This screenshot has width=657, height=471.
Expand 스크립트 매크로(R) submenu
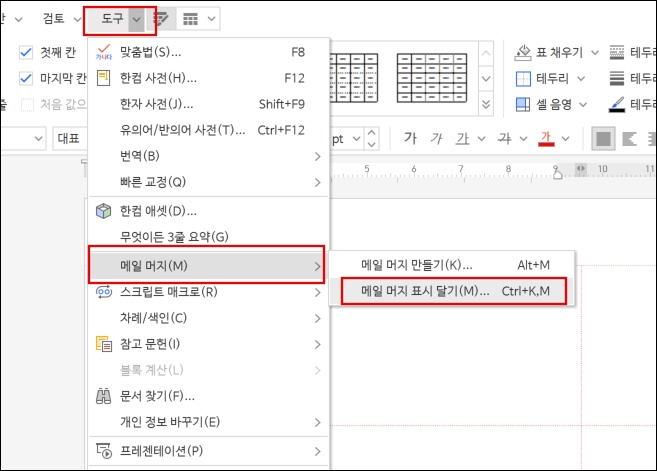pos(209,292)
